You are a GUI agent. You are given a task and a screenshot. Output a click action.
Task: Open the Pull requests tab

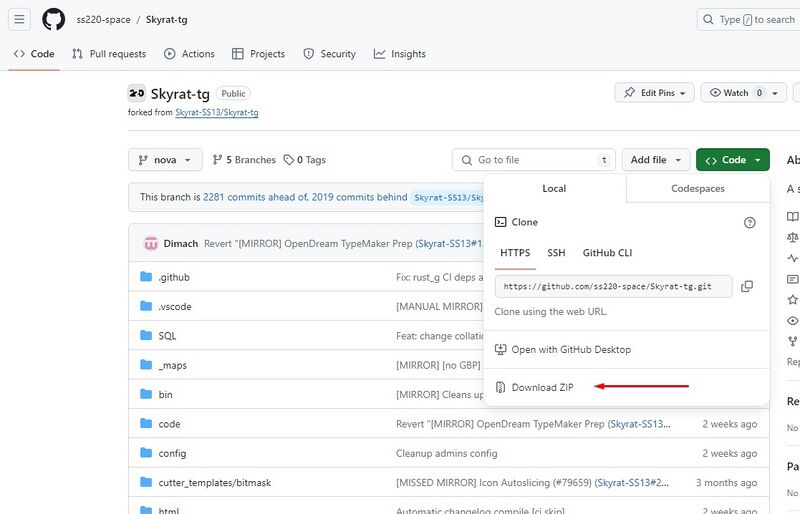(109, 54)
